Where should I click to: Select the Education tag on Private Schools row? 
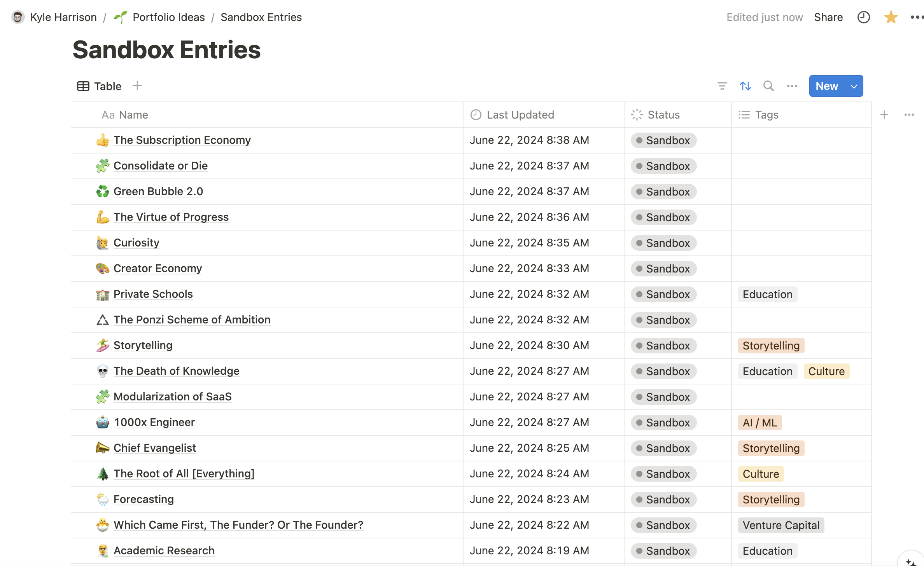point(767,294)
